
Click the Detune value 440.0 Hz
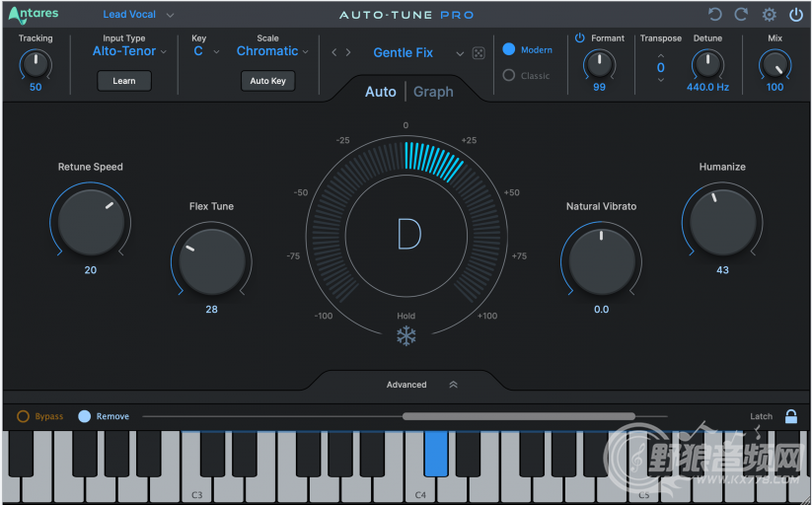707,87
